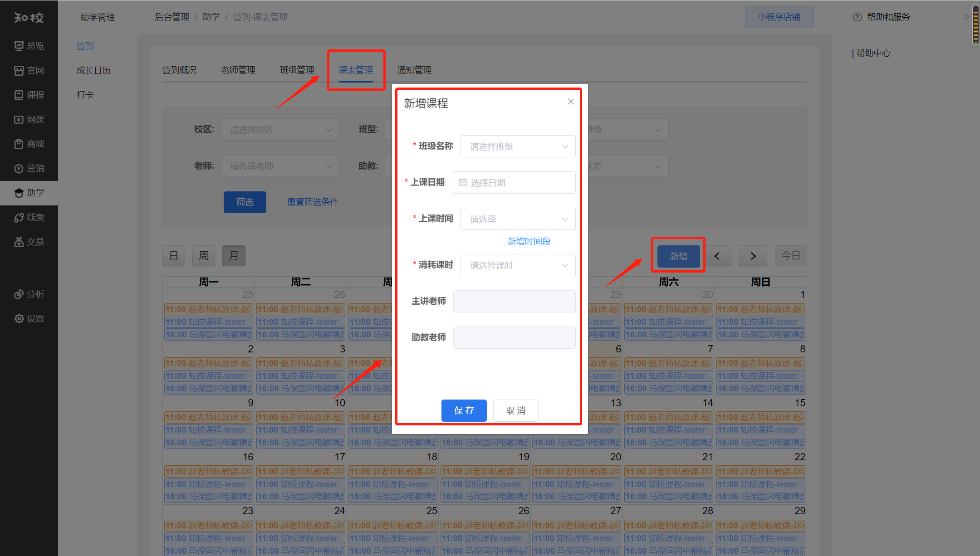Expand the 班级名称 class dropdown

point(518,146)
